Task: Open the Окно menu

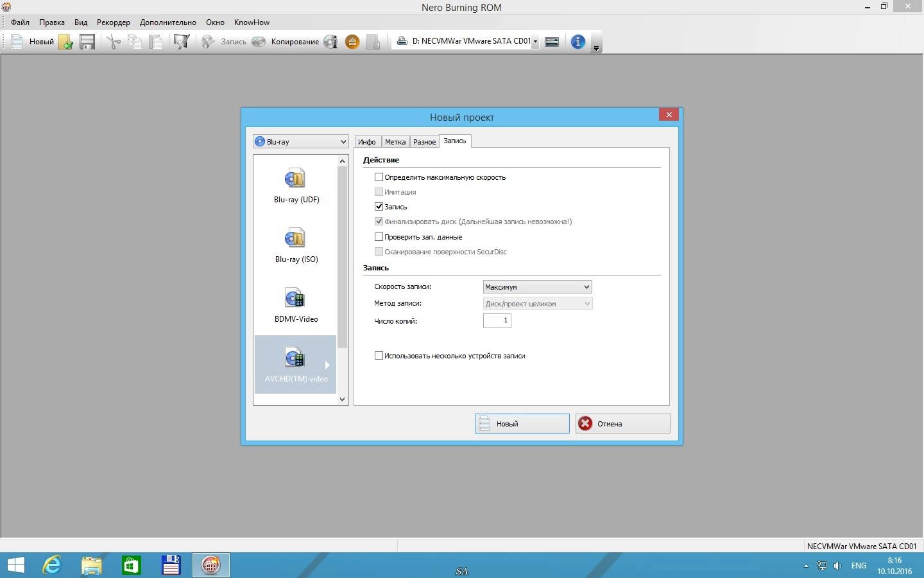Action: [215, 22]
